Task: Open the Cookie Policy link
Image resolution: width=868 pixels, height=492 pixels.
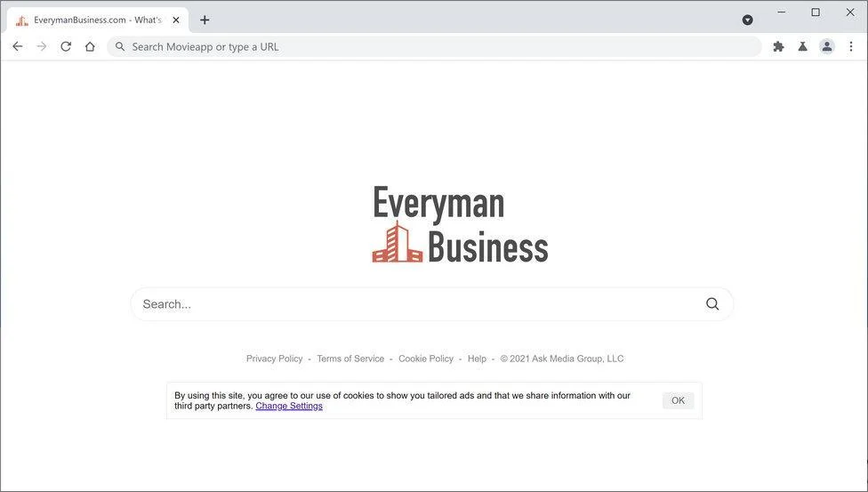Action: tap(426, 359)
